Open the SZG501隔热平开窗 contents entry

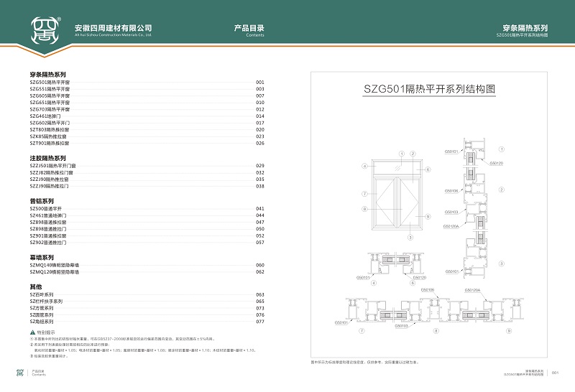(x=50, y=83)
